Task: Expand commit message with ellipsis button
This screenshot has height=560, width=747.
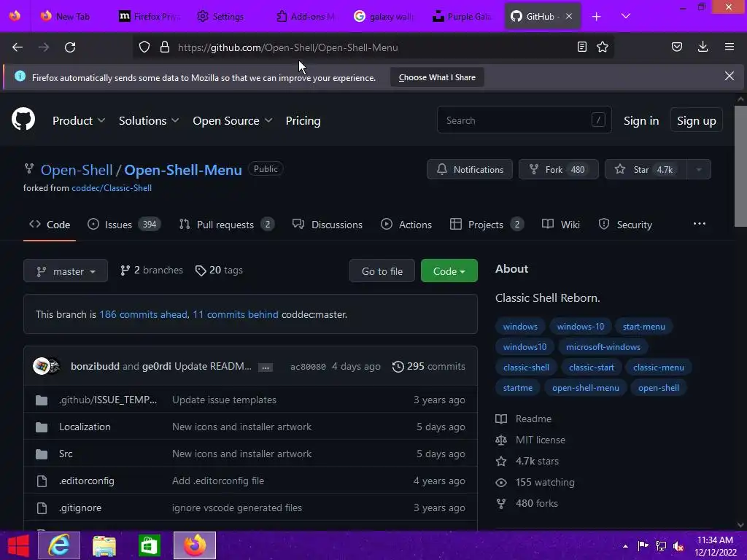Action: [x=266, y=367]
